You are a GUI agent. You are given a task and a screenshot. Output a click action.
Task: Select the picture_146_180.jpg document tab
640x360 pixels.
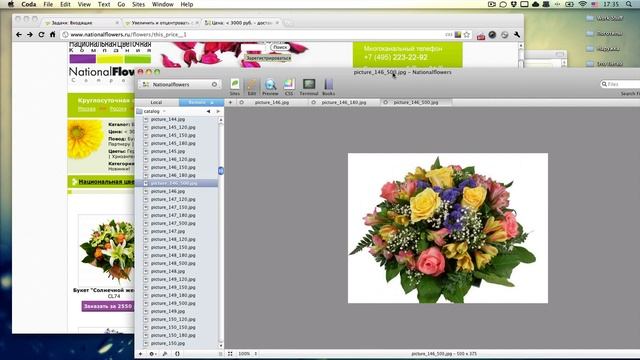344,102
